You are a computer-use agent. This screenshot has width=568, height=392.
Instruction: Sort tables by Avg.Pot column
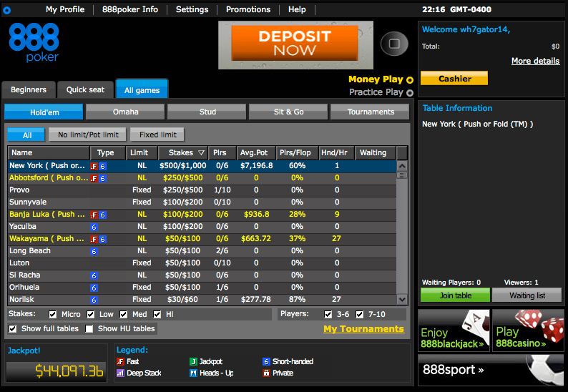coord(256,153)
